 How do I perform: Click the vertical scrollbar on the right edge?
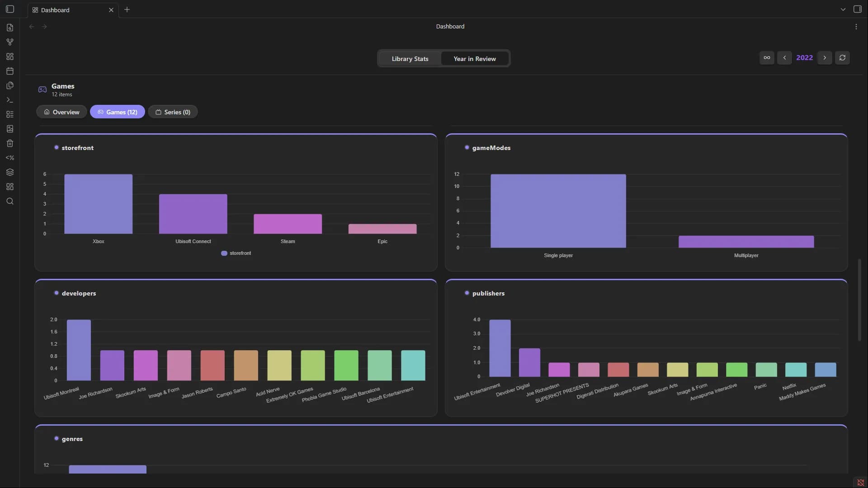860,300
